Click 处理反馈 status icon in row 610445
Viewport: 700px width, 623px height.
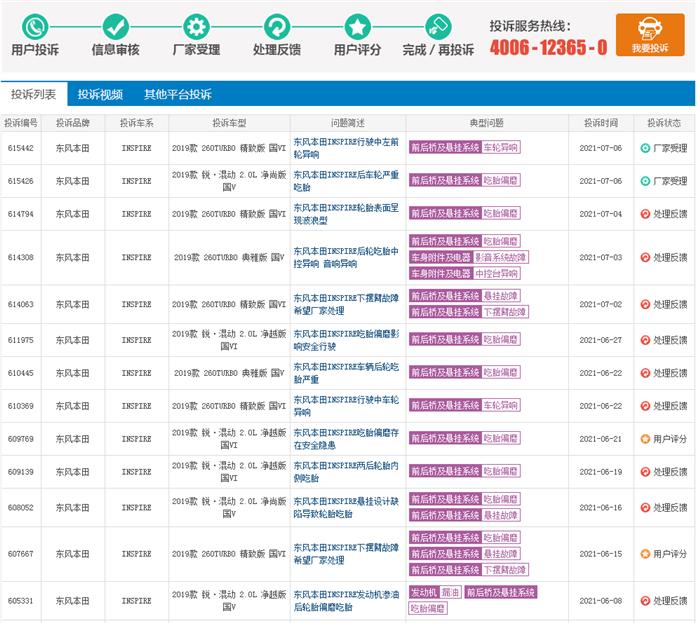pyautogui.click(x=645, y=373)
